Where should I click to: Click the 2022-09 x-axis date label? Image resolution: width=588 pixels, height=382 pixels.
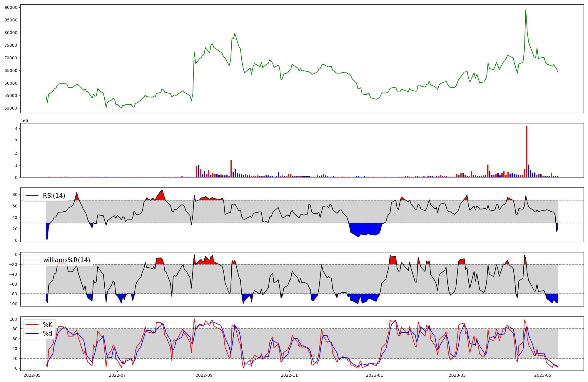[x=204, y=375]
